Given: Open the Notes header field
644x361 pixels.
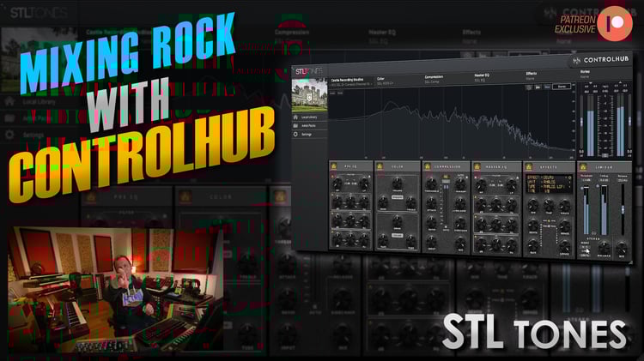Looking at the screenshot, I should 585,74.
